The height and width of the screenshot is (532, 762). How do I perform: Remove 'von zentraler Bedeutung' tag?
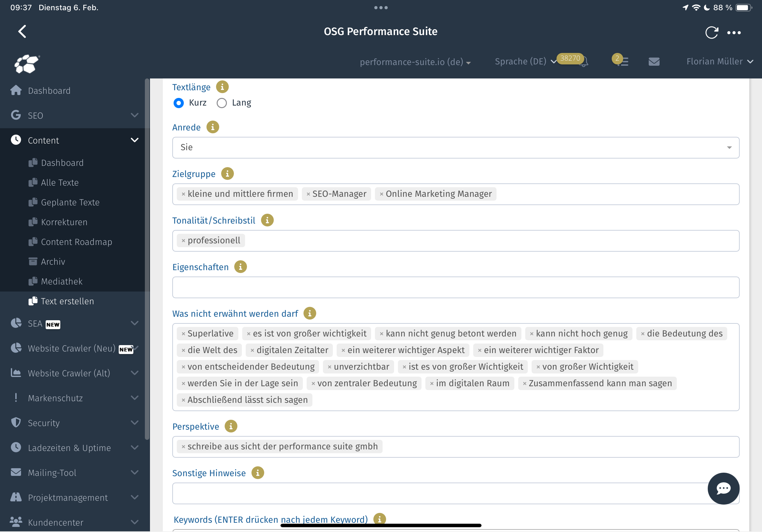coord(313,383)
